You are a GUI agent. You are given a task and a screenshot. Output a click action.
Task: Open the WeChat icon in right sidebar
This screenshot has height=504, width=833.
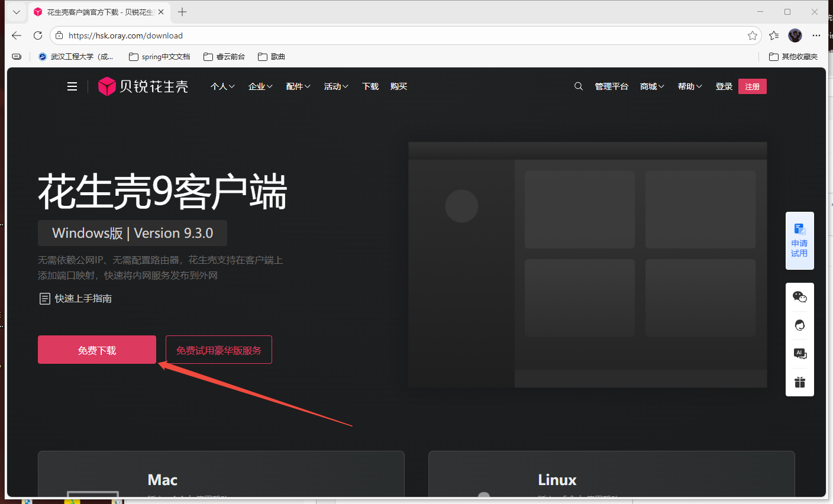[x=799, y=297]
